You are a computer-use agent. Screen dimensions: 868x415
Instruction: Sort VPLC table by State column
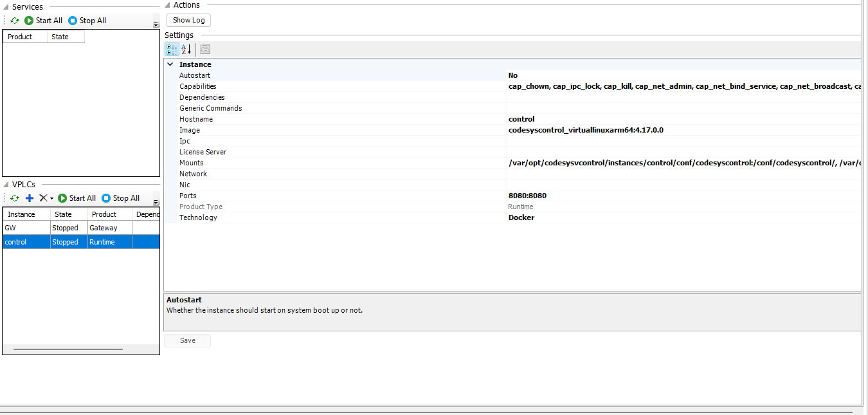click(x=69, y=214)
